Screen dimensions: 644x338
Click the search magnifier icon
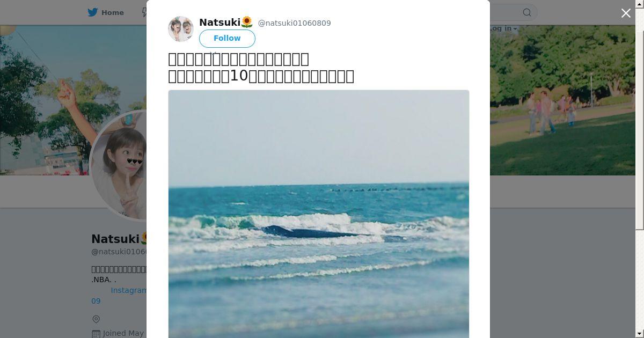[x=527, y=12]
